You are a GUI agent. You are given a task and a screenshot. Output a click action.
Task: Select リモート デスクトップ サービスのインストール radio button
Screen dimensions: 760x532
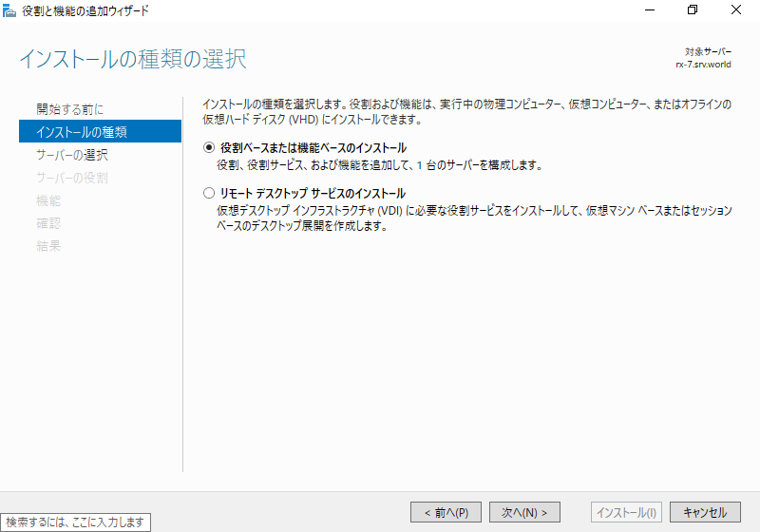[209, 193]
